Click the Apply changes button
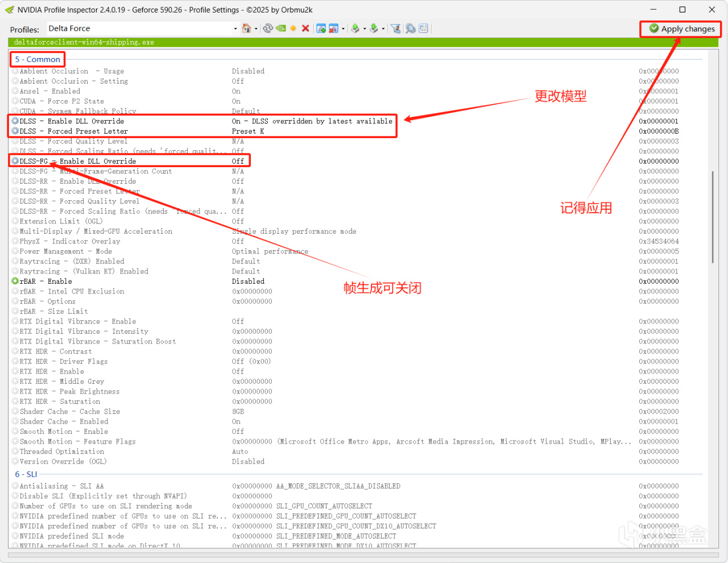This screenshot has width=728, height=563. [x=681, y=29]
